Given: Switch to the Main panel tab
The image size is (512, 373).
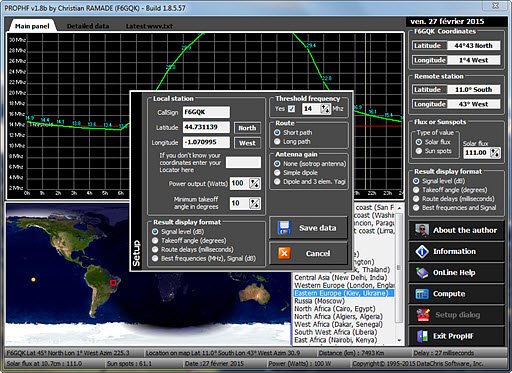Looking at the screenshot, I should pos(32,26).
